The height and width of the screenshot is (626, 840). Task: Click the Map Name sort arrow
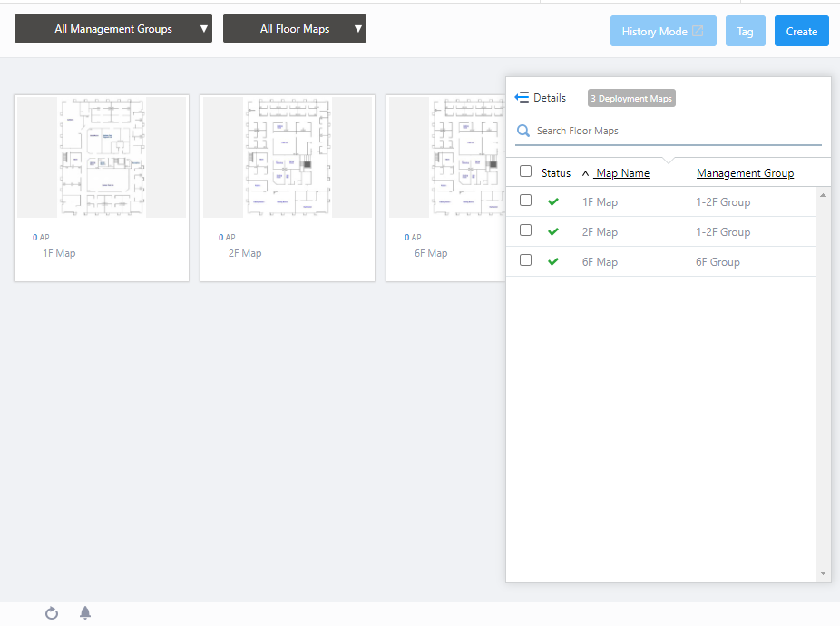click(586, 173)
